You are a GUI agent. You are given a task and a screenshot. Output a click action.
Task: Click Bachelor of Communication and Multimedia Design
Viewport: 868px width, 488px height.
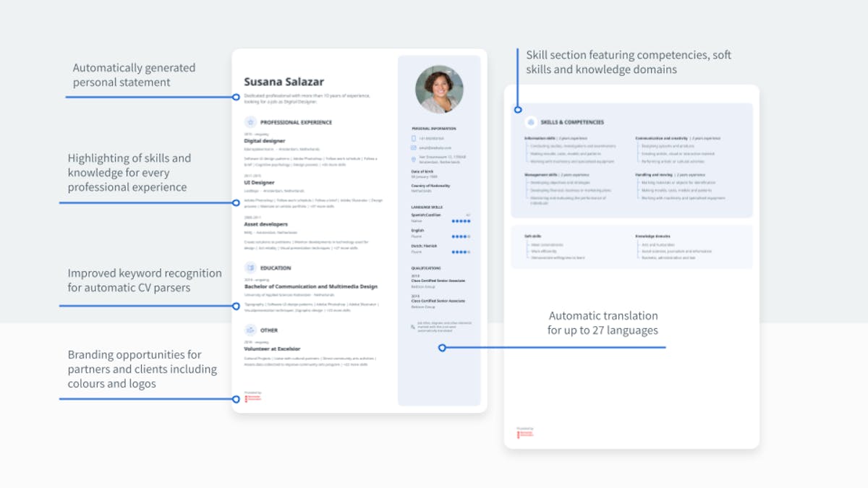pyautogui.click(x=310, y=286)
